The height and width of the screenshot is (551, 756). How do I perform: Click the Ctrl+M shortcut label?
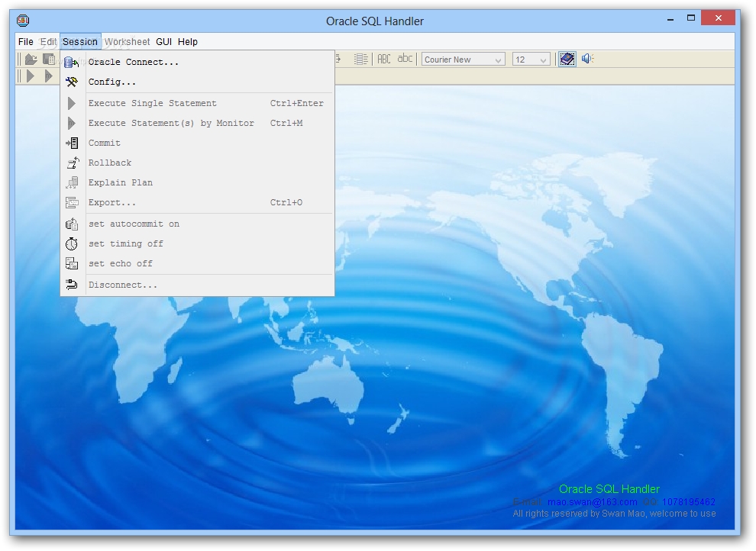click(286, 123)
